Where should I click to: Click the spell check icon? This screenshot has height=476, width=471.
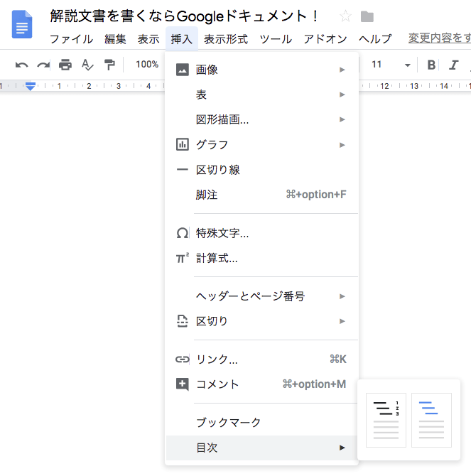click(x=87, y=65)
